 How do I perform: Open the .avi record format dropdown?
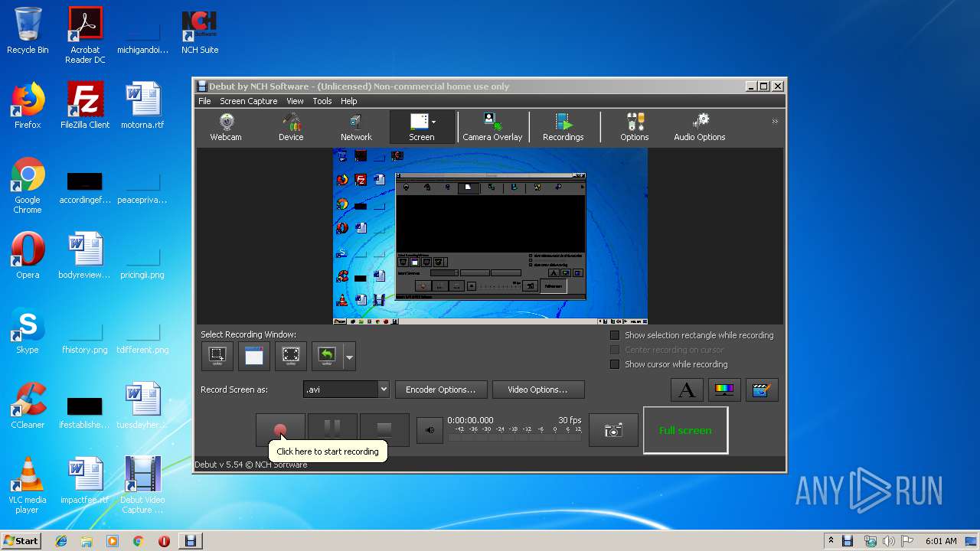tap(346, 390)
